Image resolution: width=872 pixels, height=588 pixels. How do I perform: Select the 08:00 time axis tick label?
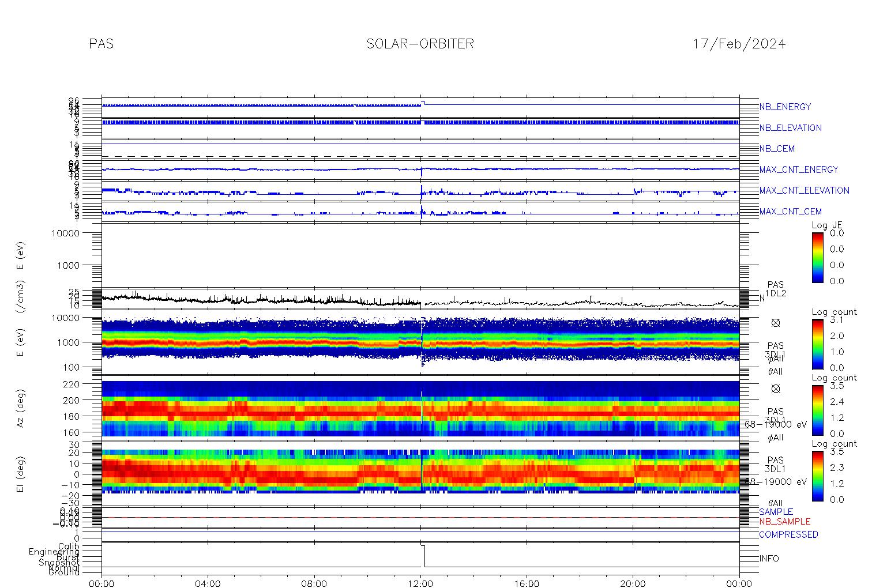coord(314,583)
